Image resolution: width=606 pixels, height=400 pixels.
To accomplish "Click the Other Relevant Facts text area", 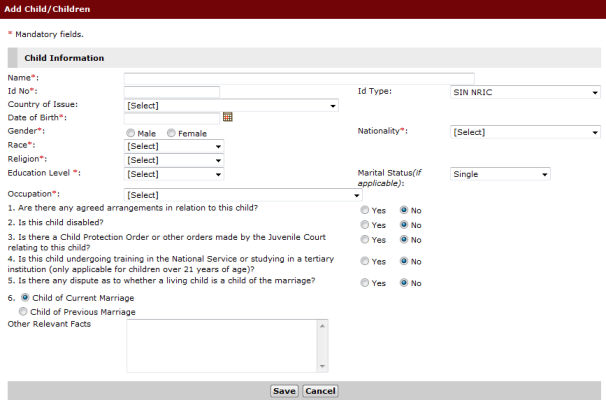I will pos(220,345).
